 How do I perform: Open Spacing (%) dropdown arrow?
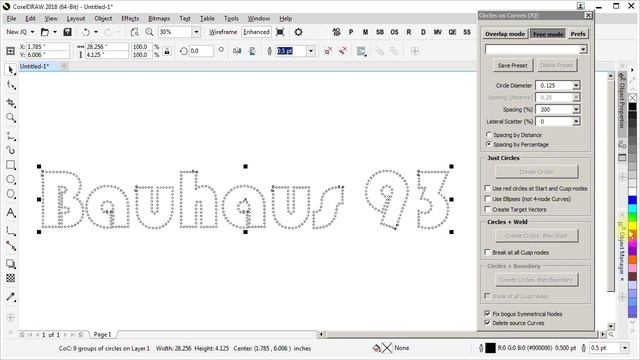[x=576, y=109]
